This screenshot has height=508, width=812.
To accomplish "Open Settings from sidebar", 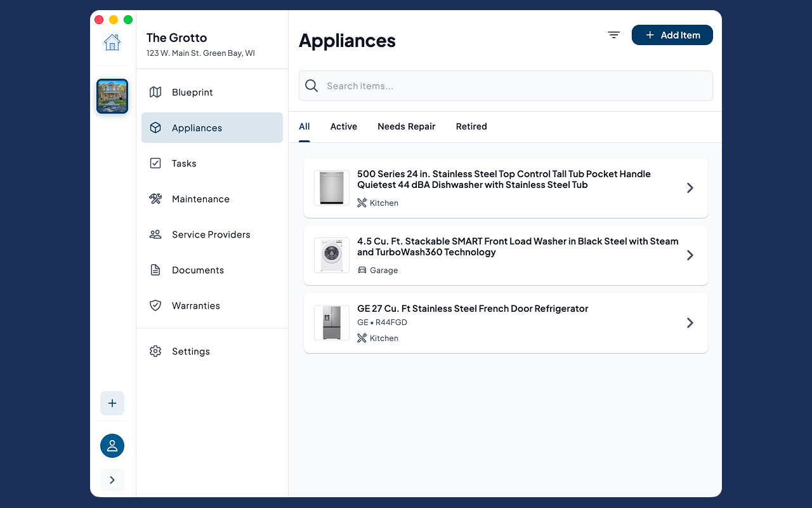I will click(x=212, y=351).
